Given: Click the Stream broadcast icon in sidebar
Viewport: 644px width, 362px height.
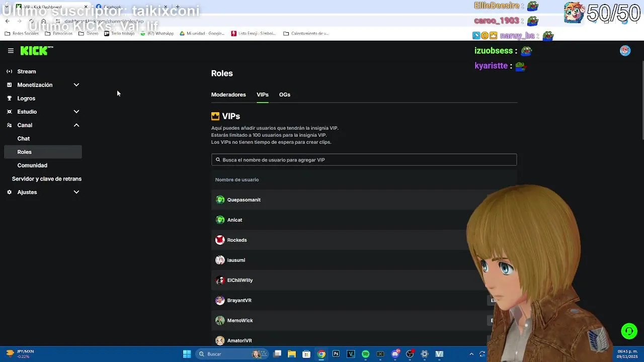Looking at the screenshot, I should click(9, 71).
